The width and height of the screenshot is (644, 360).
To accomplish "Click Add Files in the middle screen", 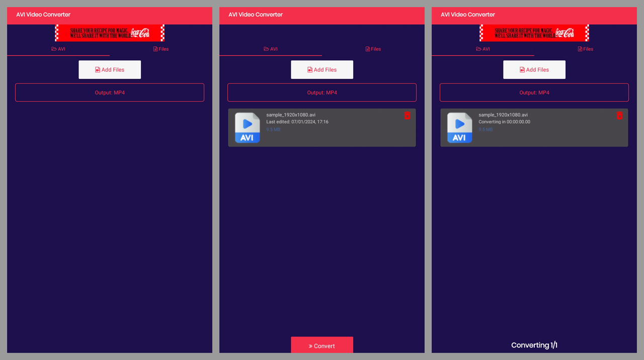I will 322,70.
